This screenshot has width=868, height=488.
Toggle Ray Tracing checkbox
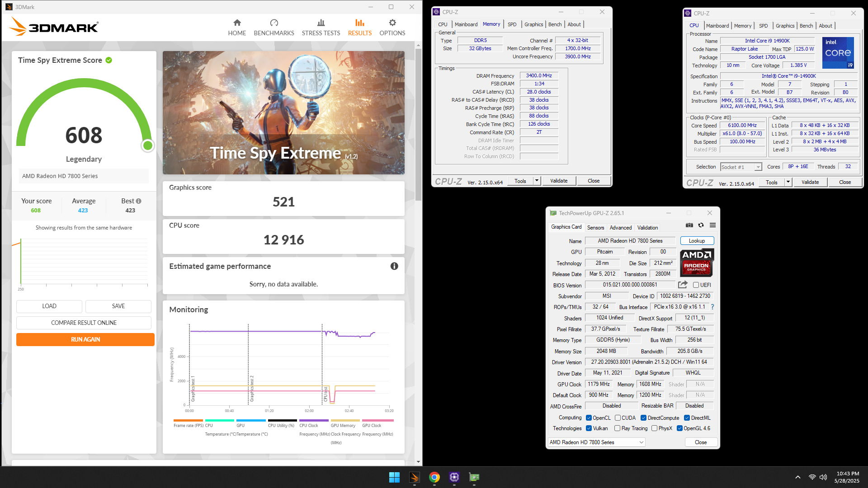[x=617, y=428]
